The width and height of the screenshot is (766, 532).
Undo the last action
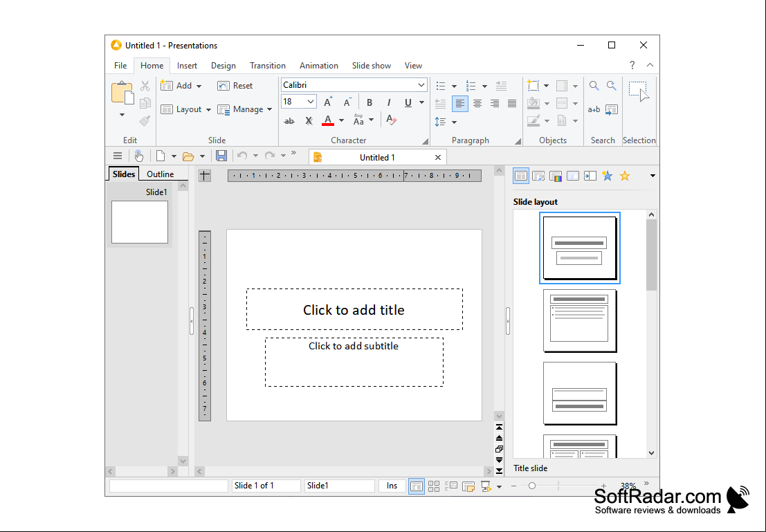coord(241,156)
